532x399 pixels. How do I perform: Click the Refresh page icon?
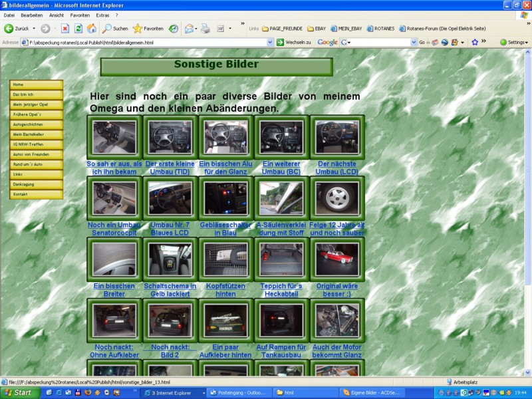(x=78, y=29)
